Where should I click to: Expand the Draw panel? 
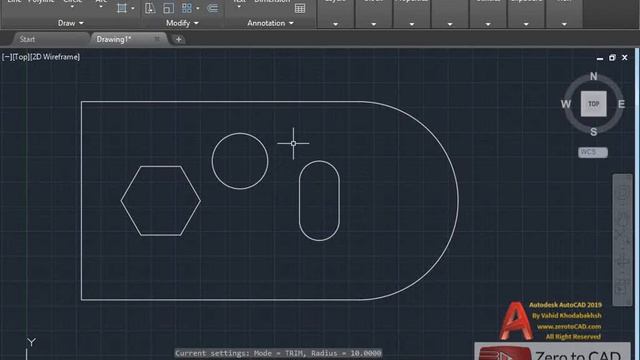(71, 23)
